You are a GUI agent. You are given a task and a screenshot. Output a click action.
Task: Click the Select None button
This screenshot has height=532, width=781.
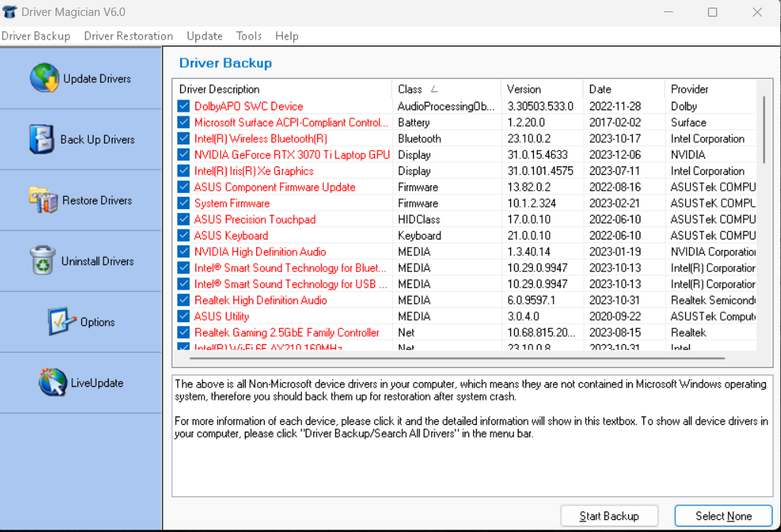(724, 516)
